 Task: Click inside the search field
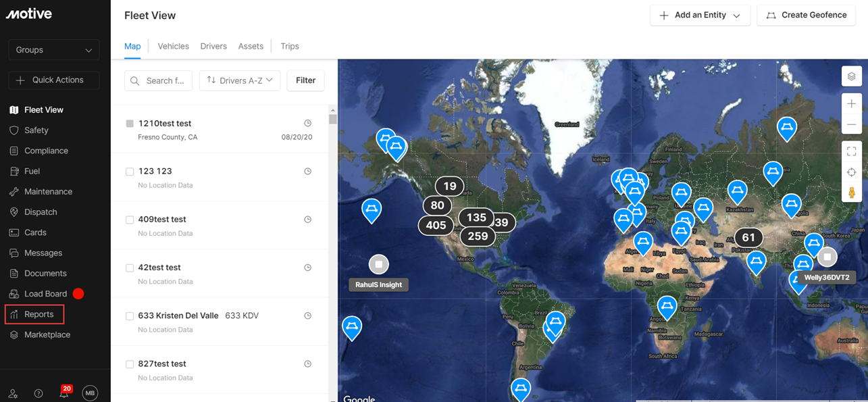click(x=162, y=80)
